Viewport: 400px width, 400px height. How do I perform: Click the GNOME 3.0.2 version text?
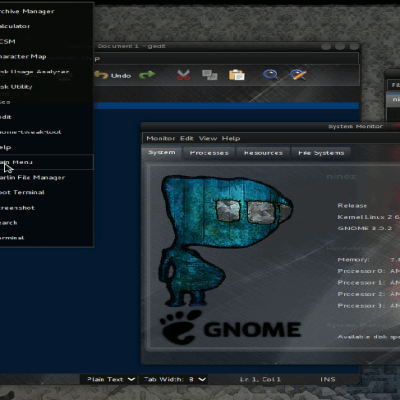(x=365, y=228)
